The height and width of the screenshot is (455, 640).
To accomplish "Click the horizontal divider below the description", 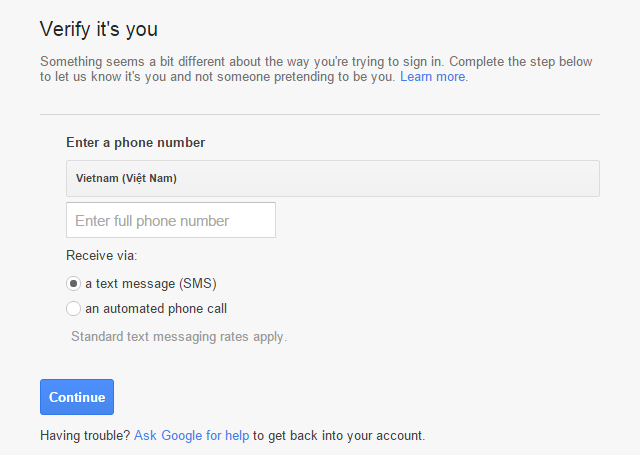I will [320, 114].
